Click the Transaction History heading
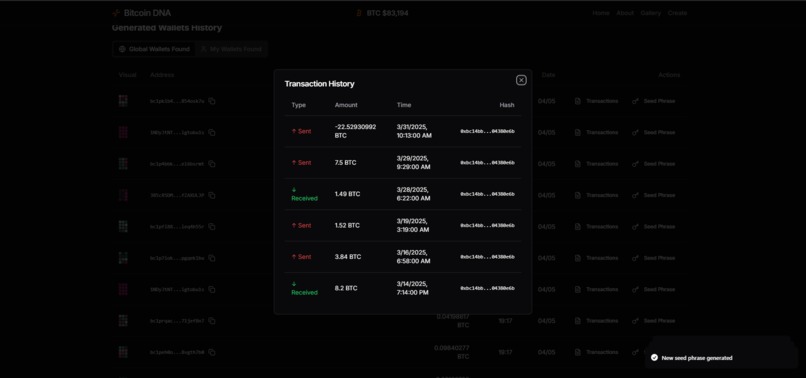The width and height of the screenshot is (806, 378). tap(319, 84)
